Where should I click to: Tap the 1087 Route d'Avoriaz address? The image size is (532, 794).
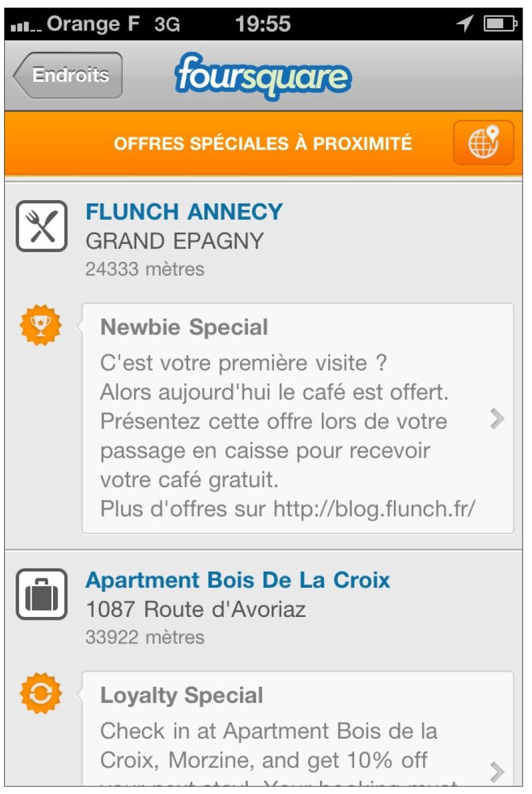coord(196,609)
